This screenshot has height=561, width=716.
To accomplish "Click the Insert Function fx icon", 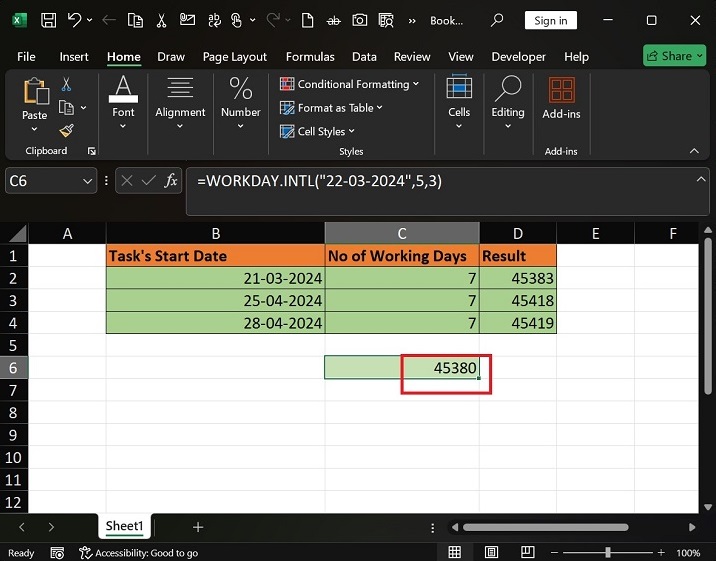I will pyautogui.click(x=171, y=181).
